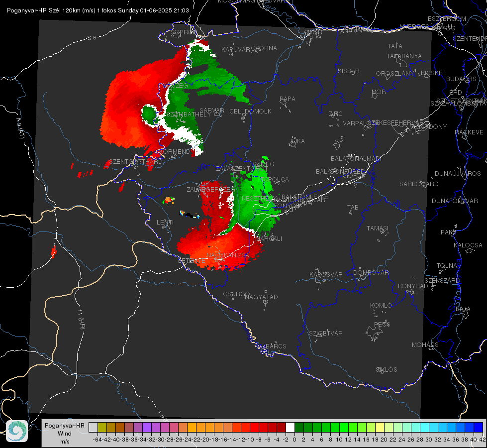This screenshot has height=448, width=487.
Task: Click the KÖRMEND label
Action: 175,152
